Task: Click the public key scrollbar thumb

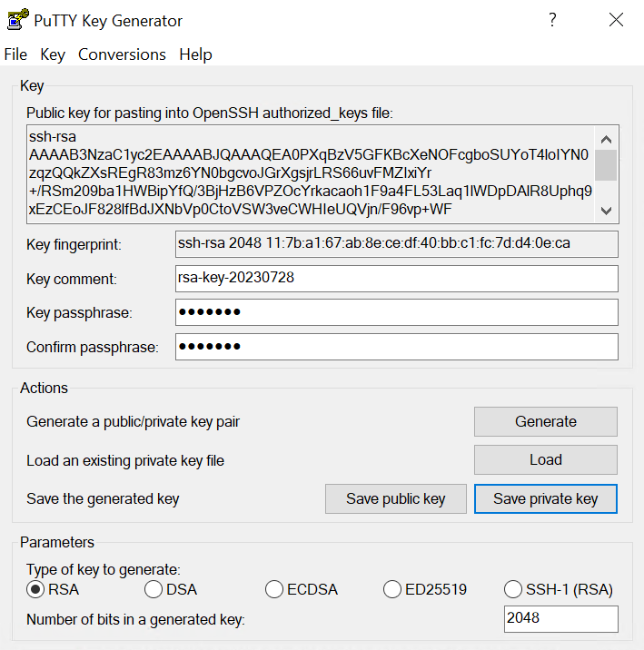Action: (606, 165)
